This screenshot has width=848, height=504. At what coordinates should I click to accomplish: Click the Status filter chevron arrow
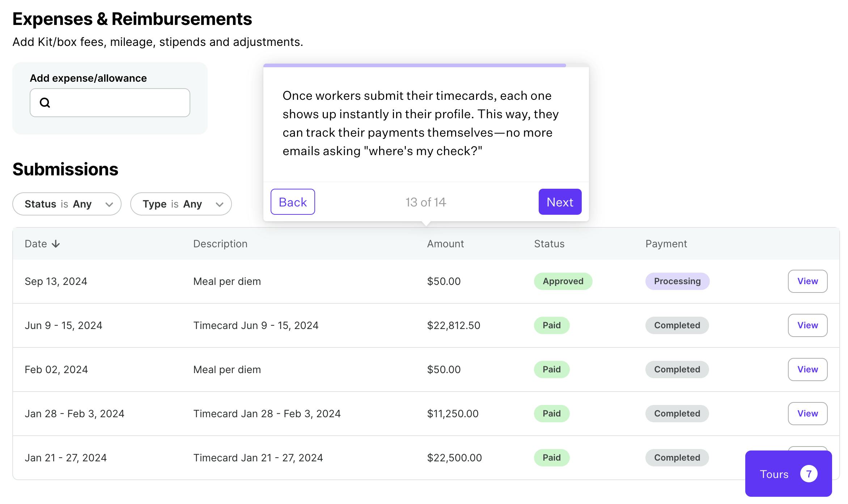(x=109, y=204)
